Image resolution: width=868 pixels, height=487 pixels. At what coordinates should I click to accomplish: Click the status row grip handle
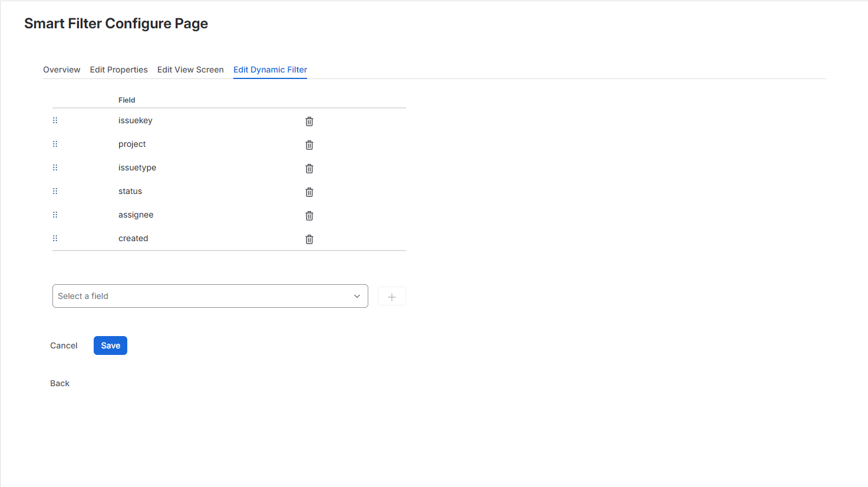[x=55, y=191]
